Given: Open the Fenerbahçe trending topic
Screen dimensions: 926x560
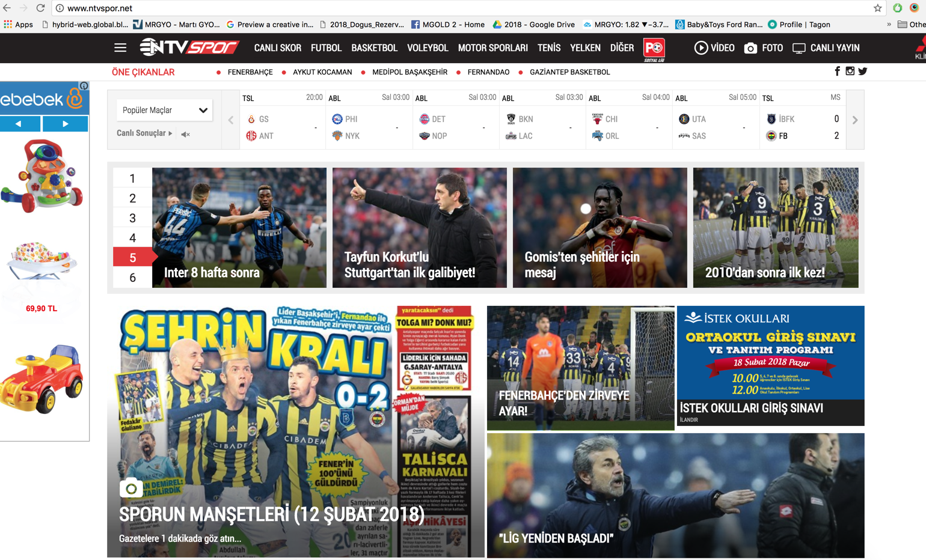Looking at the screenshot, I should point(250,72).
